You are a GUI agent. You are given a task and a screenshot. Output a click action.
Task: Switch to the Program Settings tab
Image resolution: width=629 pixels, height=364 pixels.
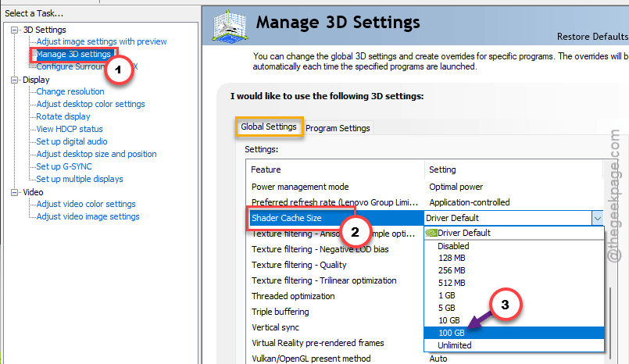click(x=338, y=128)
